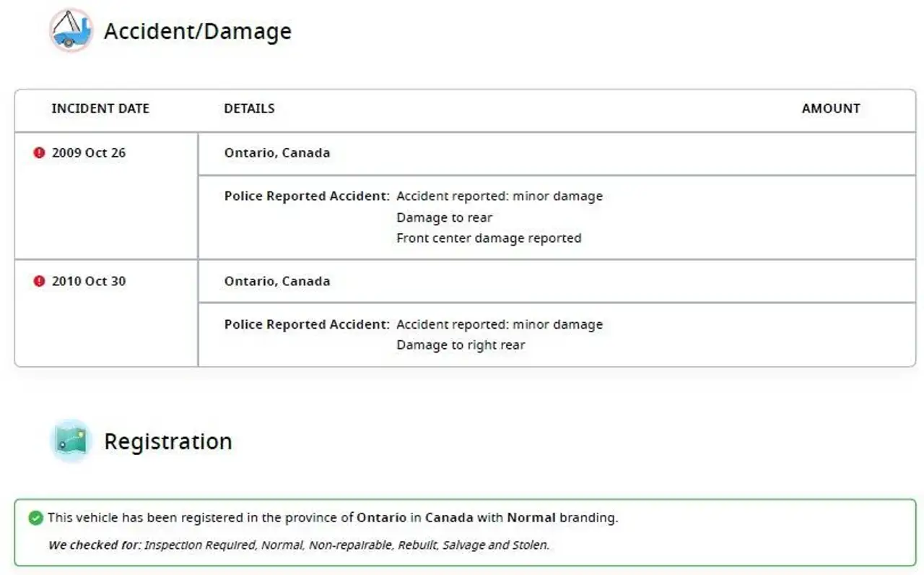
Task: Click the INCIDENT DATE column header
Action: pos(100,108)
